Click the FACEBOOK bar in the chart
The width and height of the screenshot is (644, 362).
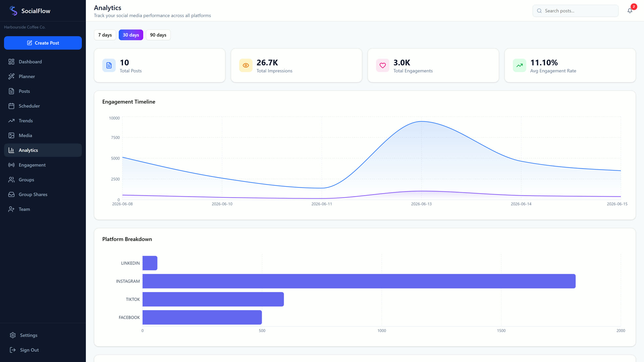tap(202, 317)
